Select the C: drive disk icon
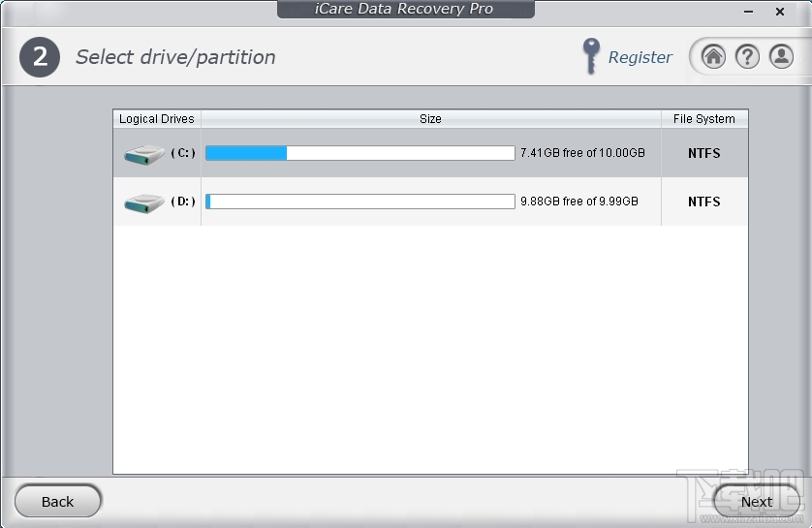 [x=144, y=154]
